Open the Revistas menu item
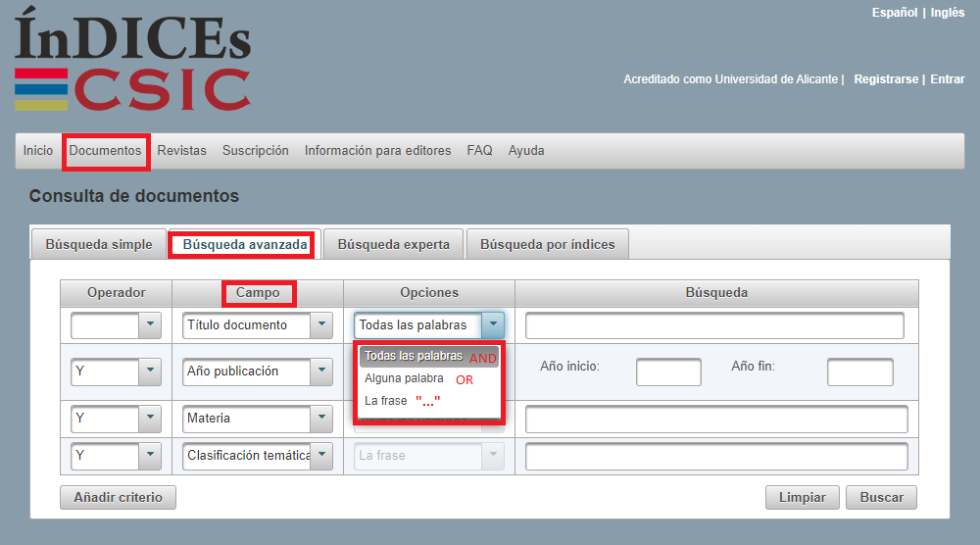 pyautogui.click(x=182, y=151)
